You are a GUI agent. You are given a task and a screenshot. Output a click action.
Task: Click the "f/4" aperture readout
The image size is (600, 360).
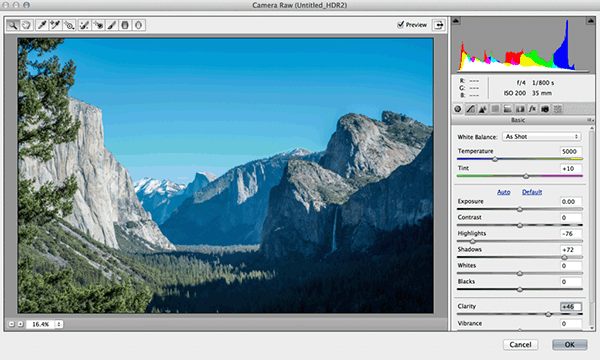tap(521, 83)
